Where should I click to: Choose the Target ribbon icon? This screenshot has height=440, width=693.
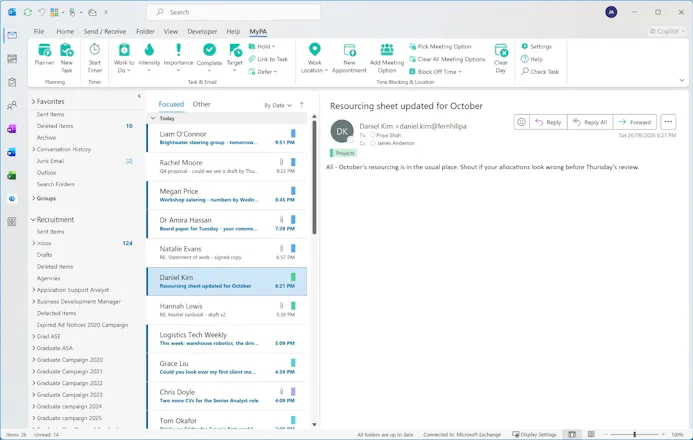pyautogui.click(x=235, y=57)
